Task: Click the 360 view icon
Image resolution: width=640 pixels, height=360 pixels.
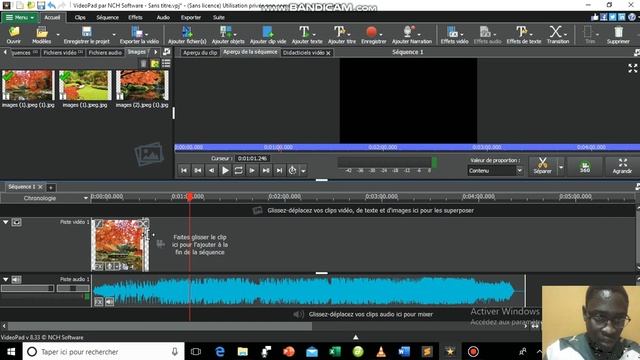Action: point(585,166)
